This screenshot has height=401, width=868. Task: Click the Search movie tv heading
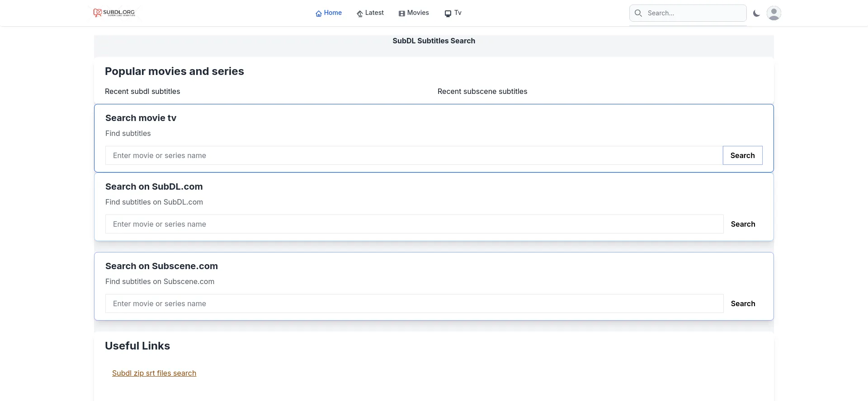coord(141,118)
